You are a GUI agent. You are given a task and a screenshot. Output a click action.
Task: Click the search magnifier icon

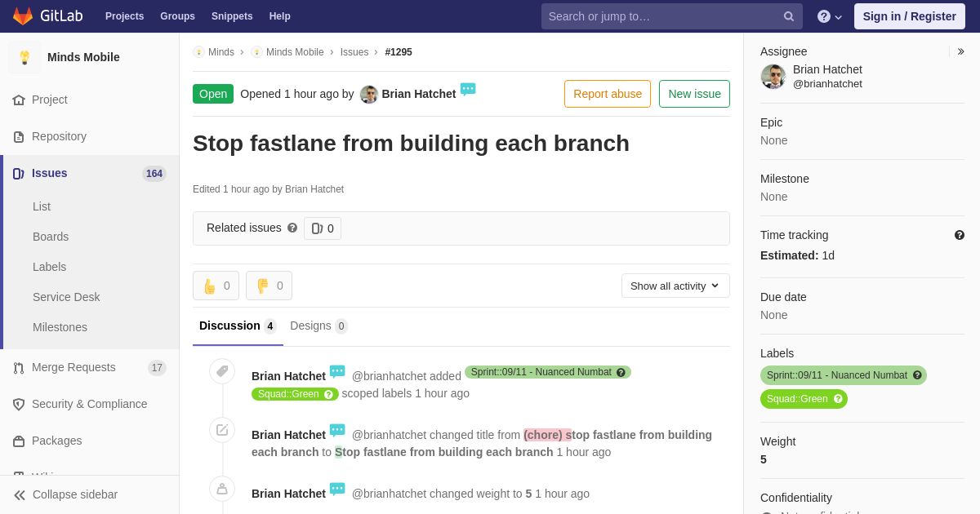789,16
